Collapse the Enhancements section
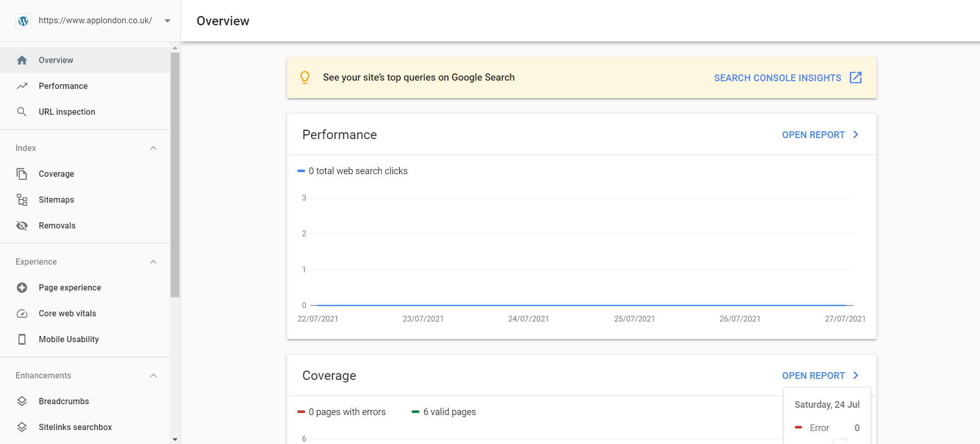The width and height of the screenshot is (980, 444). 153,375
